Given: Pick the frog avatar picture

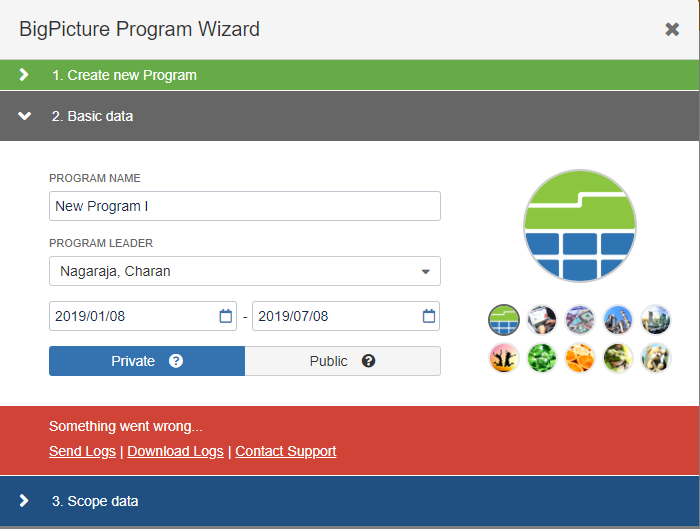Looking at the screenshot, I should pos(618,358).
